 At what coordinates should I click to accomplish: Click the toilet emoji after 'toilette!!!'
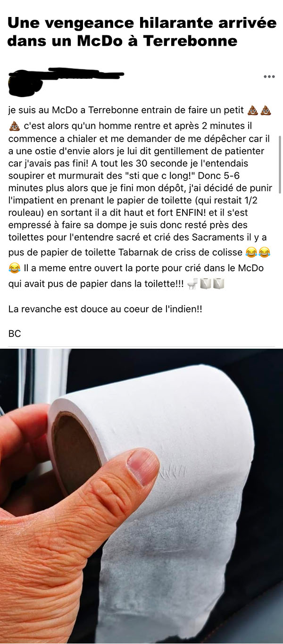point(192,284)
